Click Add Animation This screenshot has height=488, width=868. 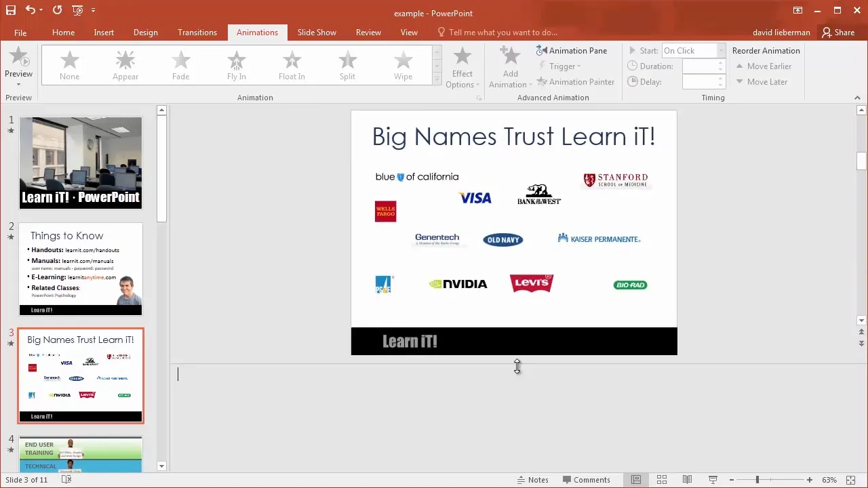click(x=510, y=67)
